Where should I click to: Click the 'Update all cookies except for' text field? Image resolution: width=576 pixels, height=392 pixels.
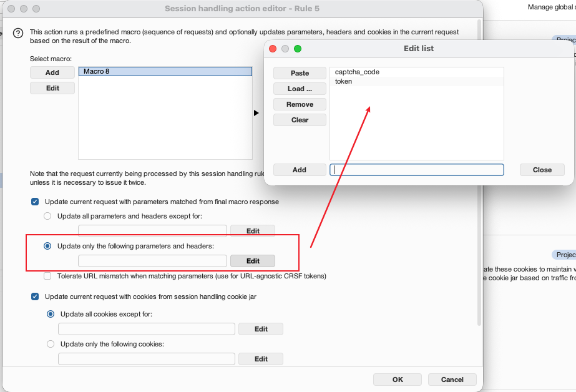(x=147, y=329)
